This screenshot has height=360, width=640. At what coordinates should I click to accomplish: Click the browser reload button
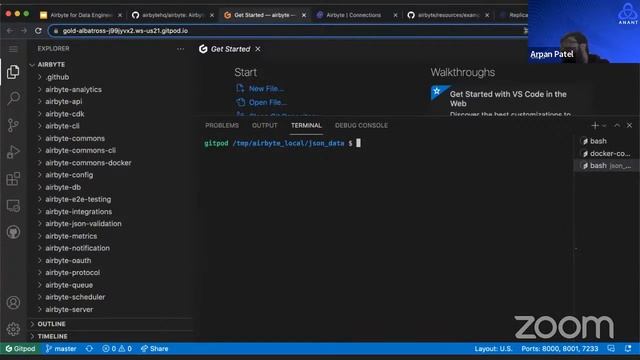click(38, 31)
